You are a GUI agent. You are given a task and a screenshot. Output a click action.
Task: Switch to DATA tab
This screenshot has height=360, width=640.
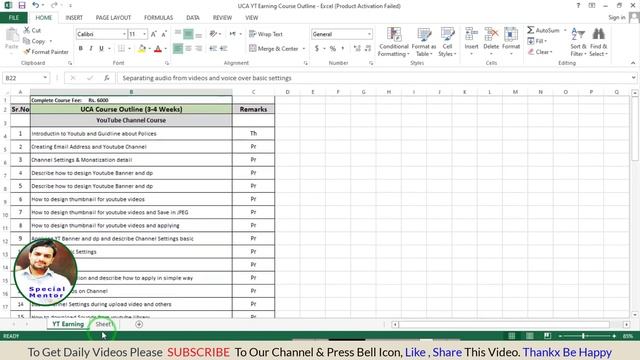click(x=193, y=18)
